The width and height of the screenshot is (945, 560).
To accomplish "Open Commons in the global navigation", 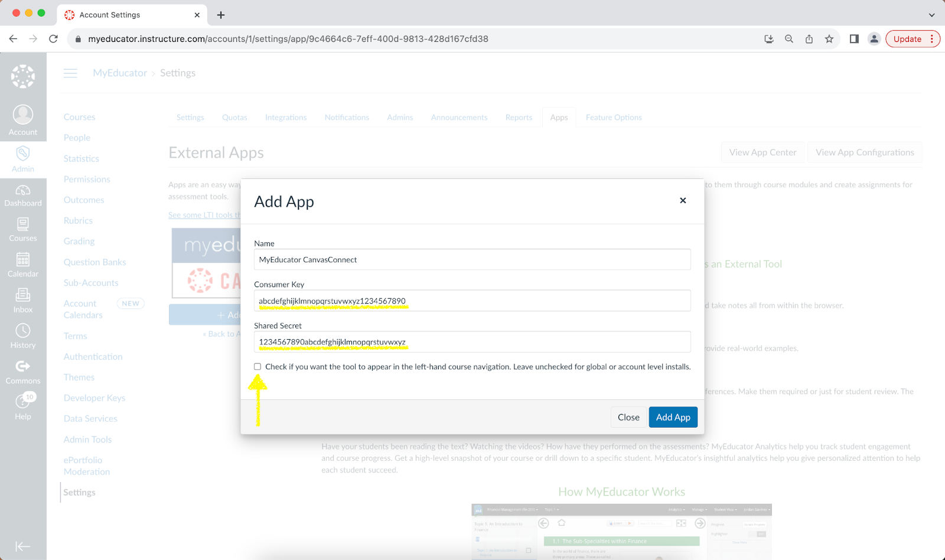I will point(23,372).
